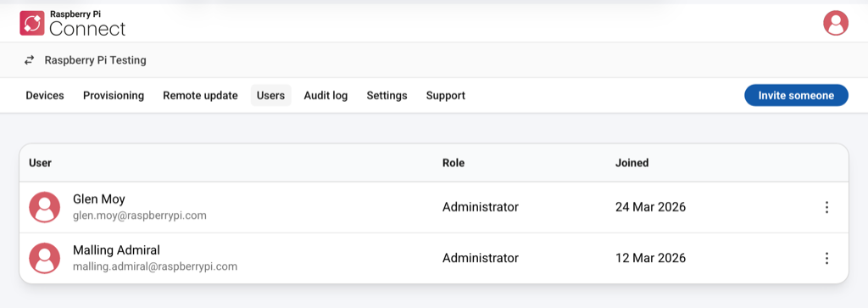Open Malling Admiral's three-dot options menu
Image resolution: width=868 pixels, height=308 pixels.
tap(826, 258)
